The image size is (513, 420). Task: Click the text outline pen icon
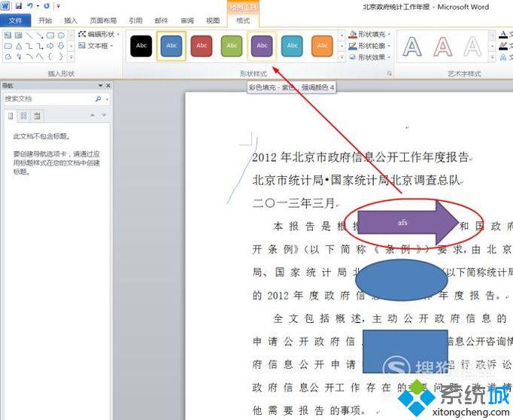click(504, 46)
